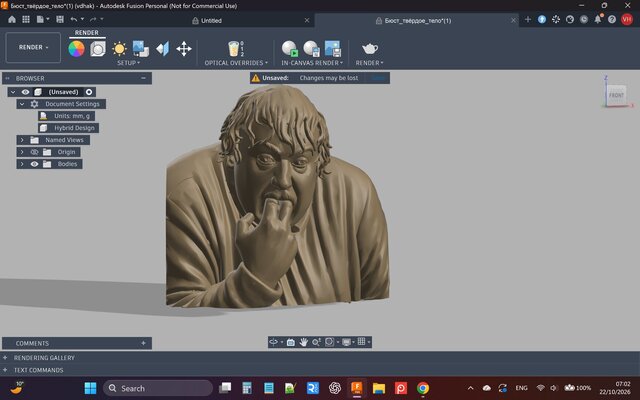Open the RENDER panel dropdown near teapot
Viewport: 640px width, 400px height.
coord(369,63)
